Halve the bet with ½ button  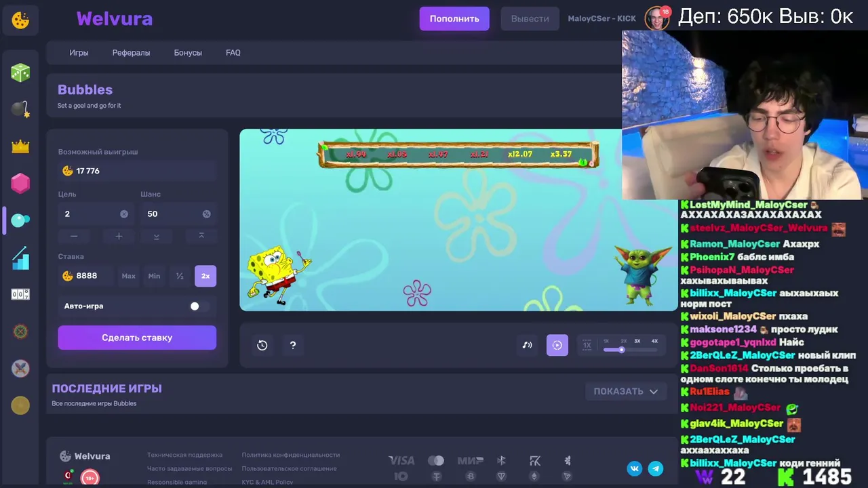coord(180,276)
